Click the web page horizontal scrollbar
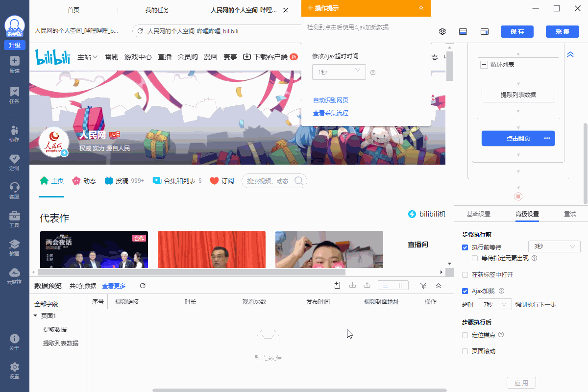Image resolution: width=588 pixels, height=392 pixels. [x=192, y=272]
